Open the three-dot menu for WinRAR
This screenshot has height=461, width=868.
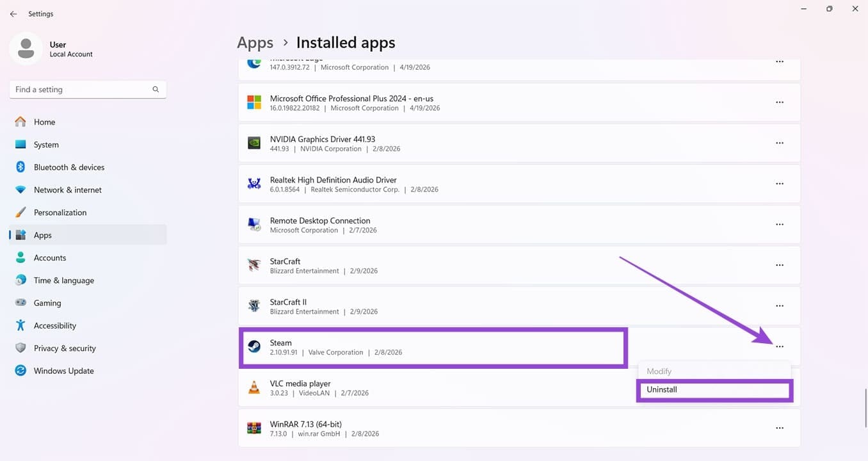point(780,428)
